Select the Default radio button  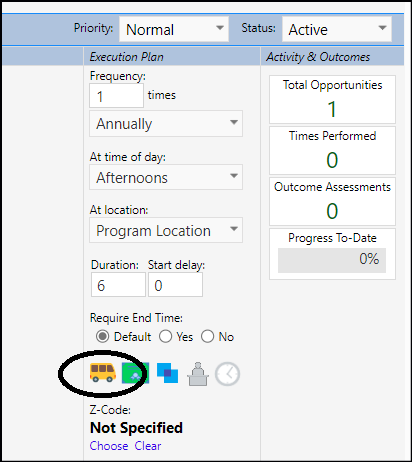tap(102, 336)
